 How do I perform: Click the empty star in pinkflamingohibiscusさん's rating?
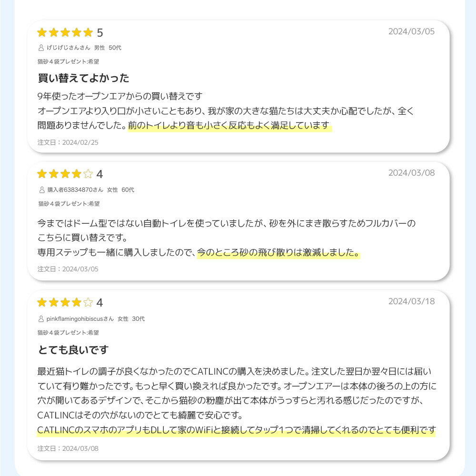tap(88, 303)
